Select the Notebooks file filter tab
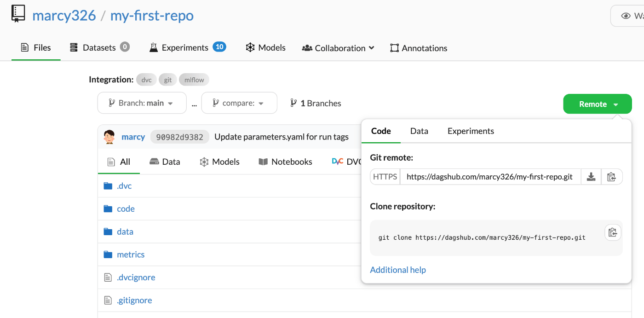Image resolution: width=644 pixels, height=318 pixels. click(x=285, y=162)
